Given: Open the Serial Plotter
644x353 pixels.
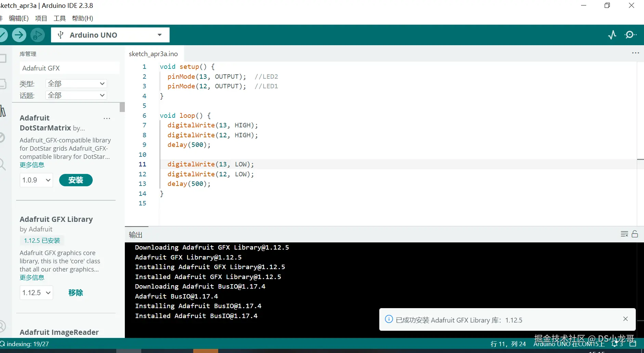Looking at the screenshot, I should tap(612, 35).
